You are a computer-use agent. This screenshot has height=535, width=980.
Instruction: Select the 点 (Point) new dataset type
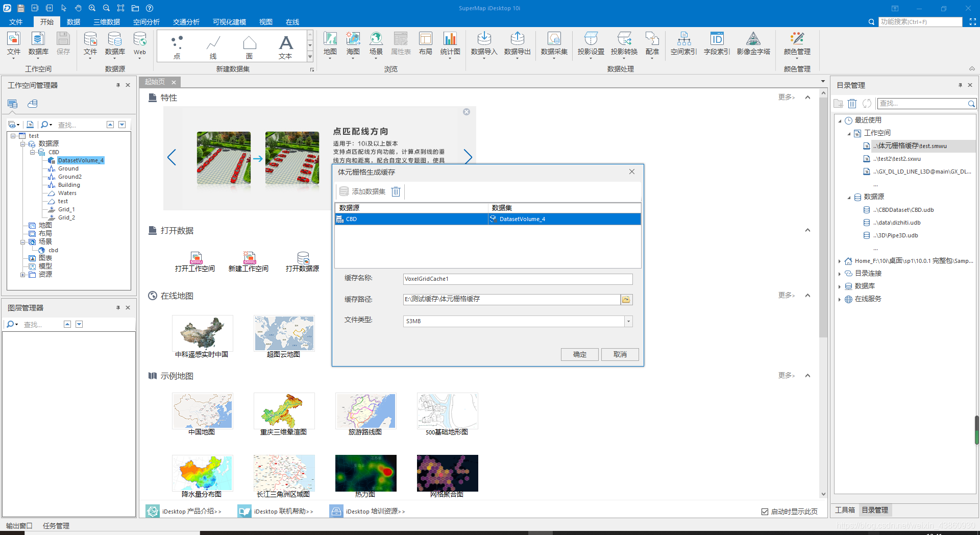pos(177,47)
